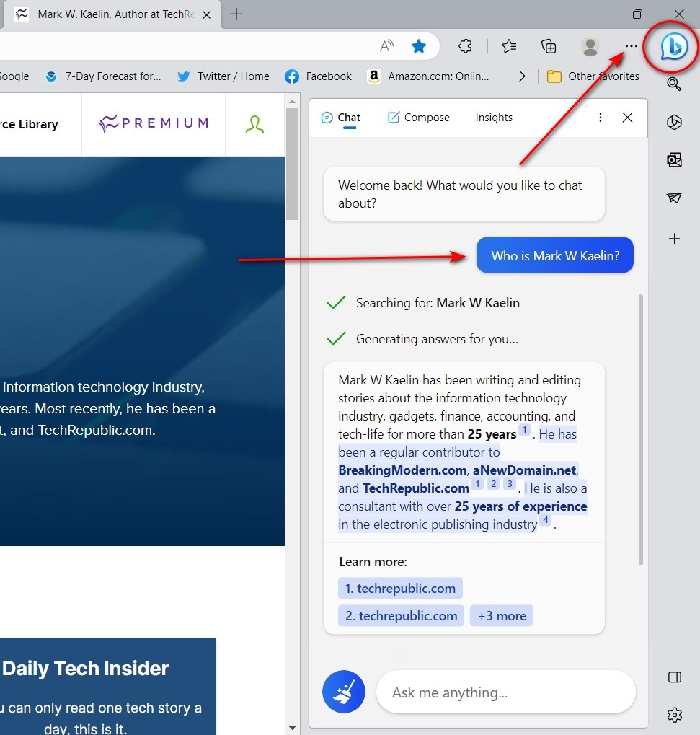
Task: Open the Outlook icon in sidebar
Action: click(674, 159)
